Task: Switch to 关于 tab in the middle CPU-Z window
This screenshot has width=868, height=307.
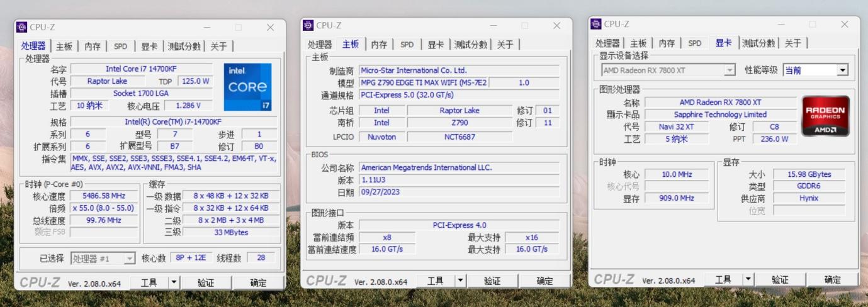Action: (x=505, y=44)
